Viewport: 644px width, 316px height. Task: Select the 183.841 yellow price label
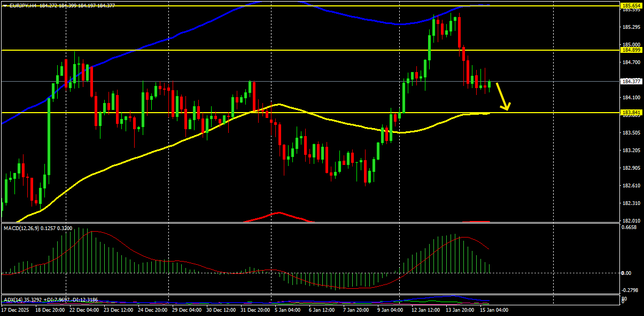(x=631, y=113)
